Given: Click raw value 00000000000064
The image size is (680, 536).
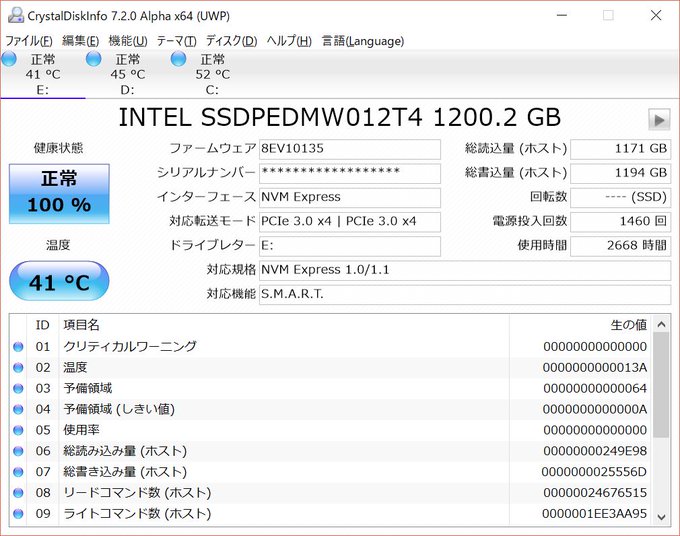Looking at the screenshot, I should click(595, 388).
